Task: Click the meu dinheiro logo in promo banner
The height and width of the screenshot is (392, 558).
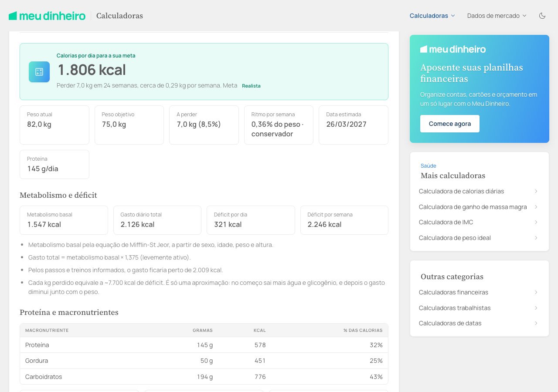Action: (453, 49)
